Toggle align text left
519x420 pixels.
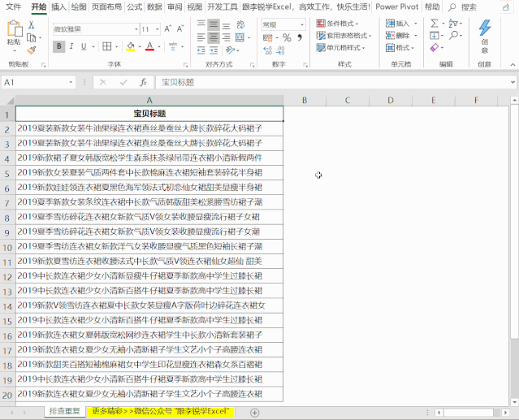pos(201,37)
